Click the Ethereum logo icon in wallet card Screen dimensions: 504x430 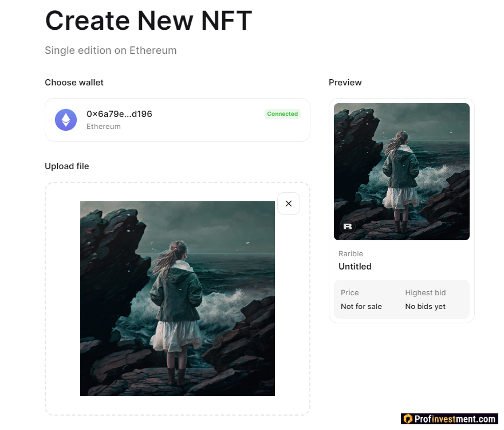coord(66,120)
